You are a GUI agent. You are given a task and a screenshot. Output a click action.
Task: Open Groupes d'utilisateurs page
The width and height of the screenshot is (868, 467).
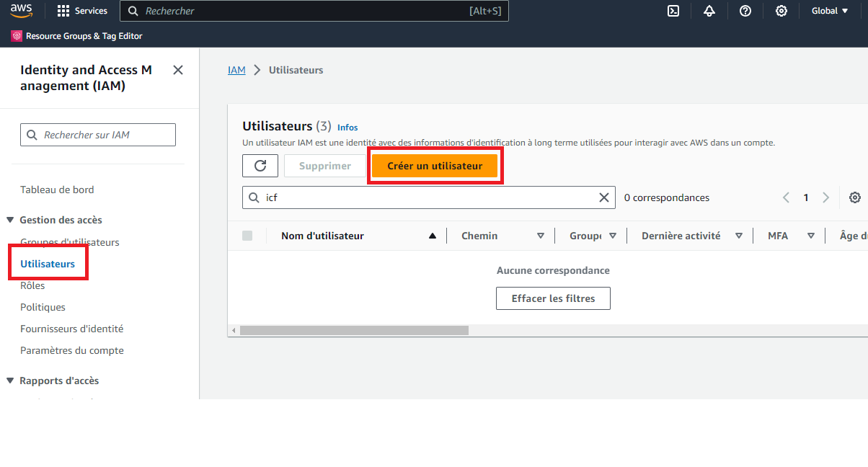pos(70,242)
